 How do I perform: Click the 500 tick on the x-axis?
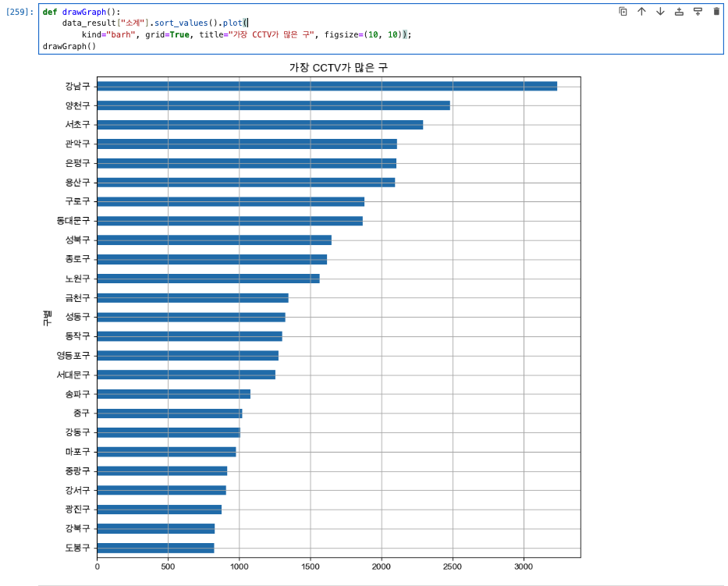point(168,567)
